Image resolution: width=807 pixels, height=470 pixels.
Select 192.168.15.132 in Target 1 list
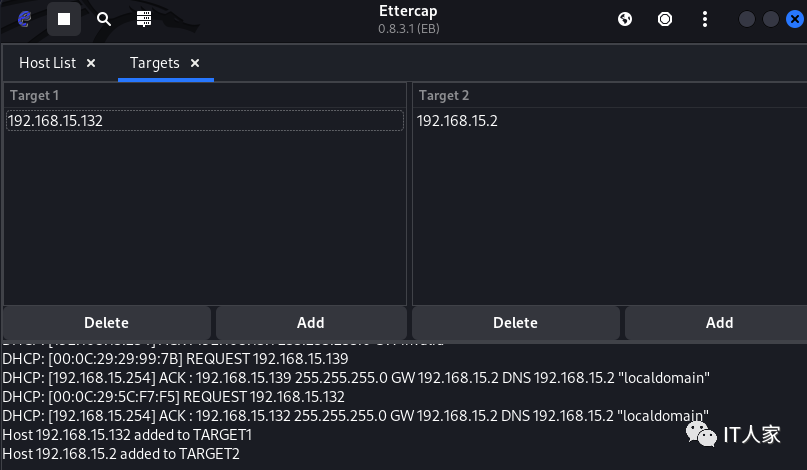pyautogui.click(x=56, y=121)
